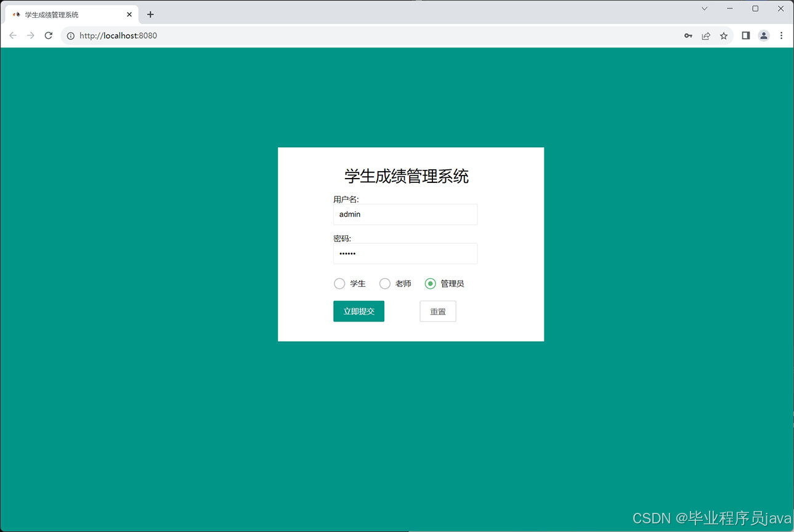
Task: Select the 老师 radio button
Action: coord(385,283)
